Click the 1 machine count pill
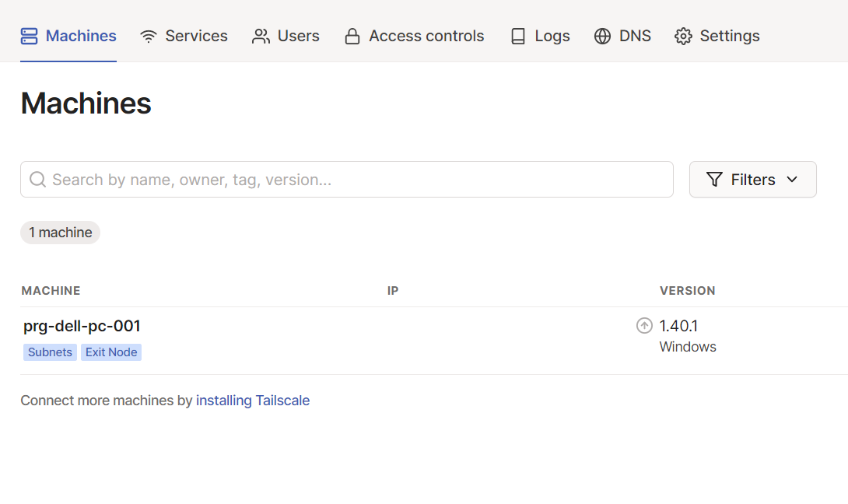Screen dimensions: 848x504 pyautogui.click(x=60, y=233)
